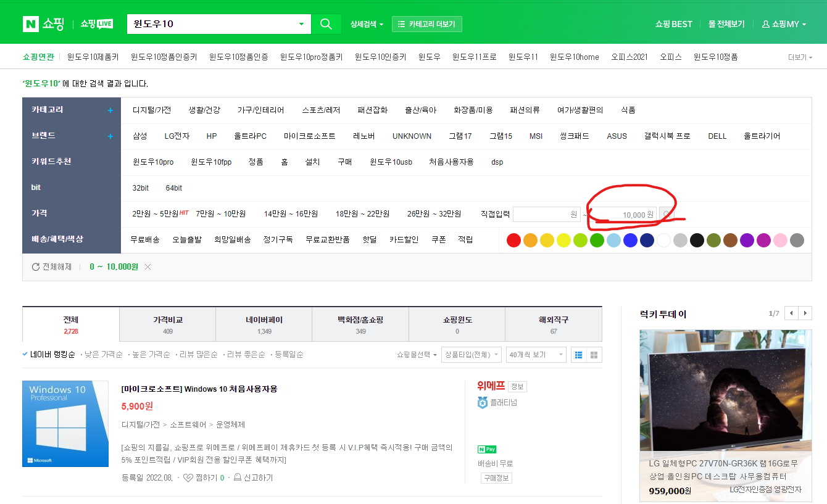Enable the 무료배송 filter

click(145, 240)
